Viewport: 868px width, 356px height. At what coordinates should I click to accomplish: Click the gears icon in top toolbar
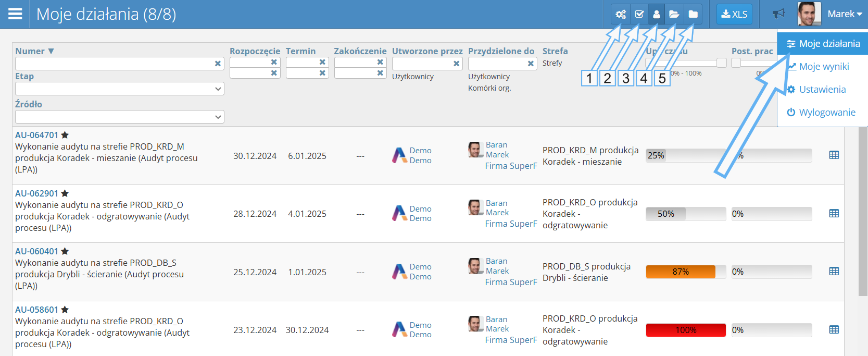point(621,14)
